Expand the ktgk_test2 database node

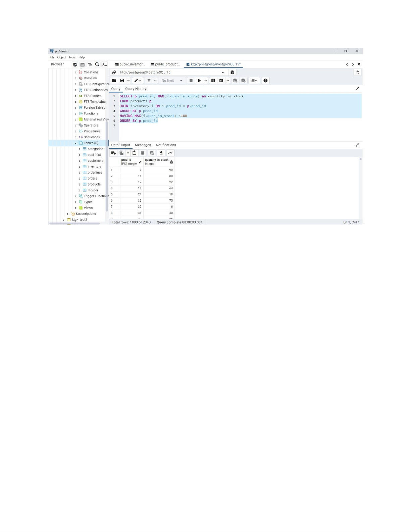click(64, 220)
